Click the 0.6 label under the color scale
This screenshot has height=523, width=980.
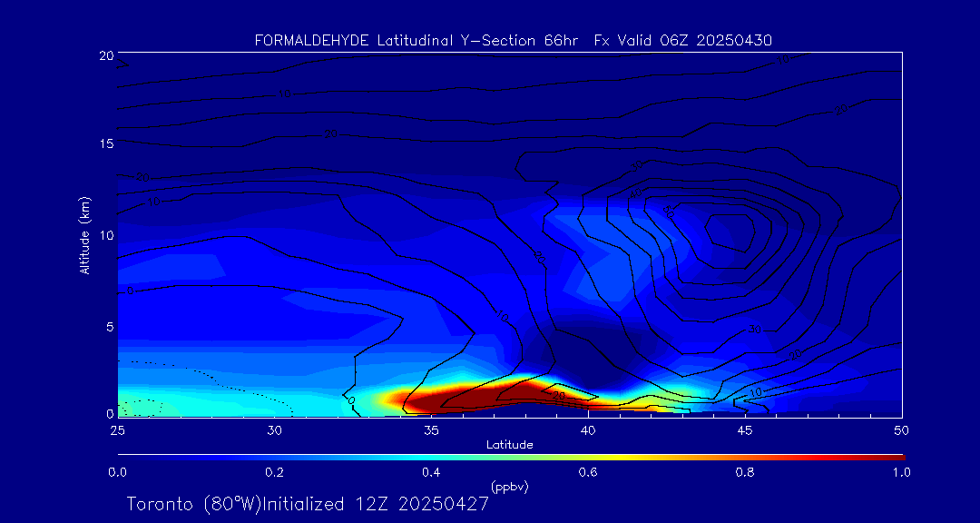click(588, 472)
